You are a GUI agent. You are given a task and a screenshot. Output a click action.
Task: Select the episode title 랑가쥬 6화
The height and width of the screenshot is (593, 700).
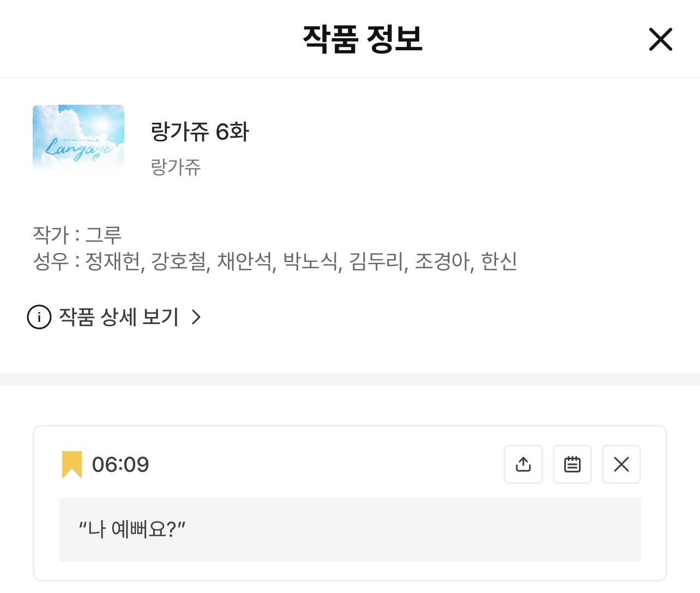[200, 132]
